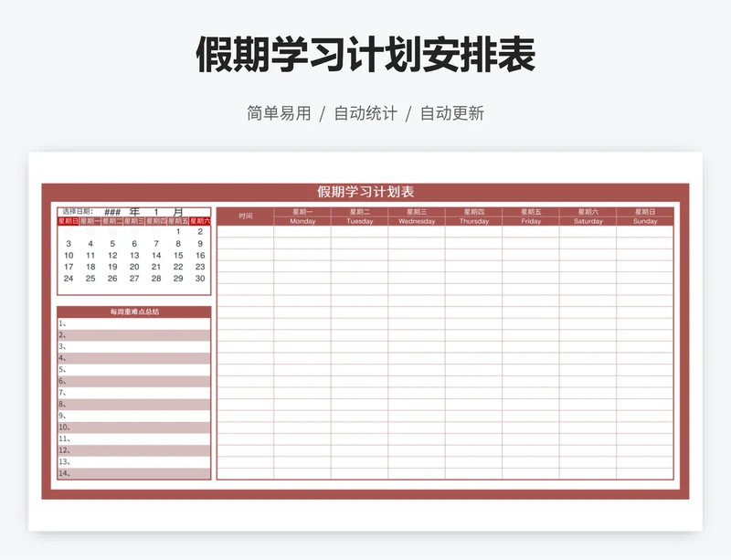Image resolution: width=731 pixels, height=560 pixels.
Task: Click the Tuesday column header
Action: tap(360, 221)
